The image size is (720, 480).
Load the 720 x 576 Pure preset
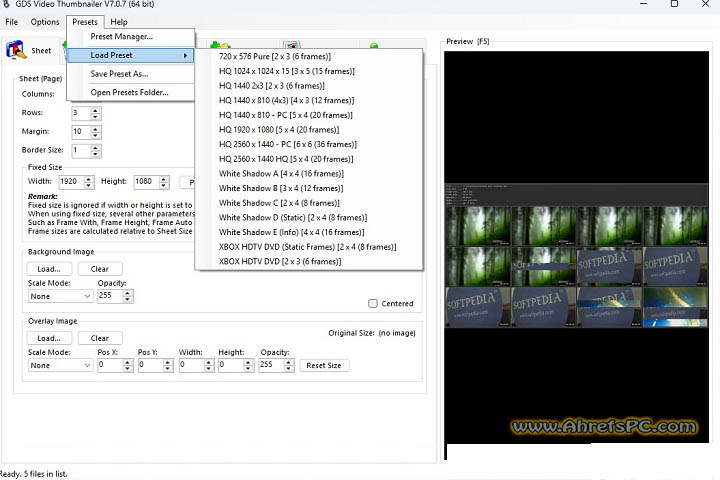pyautogui.click(x=309, y=56)
